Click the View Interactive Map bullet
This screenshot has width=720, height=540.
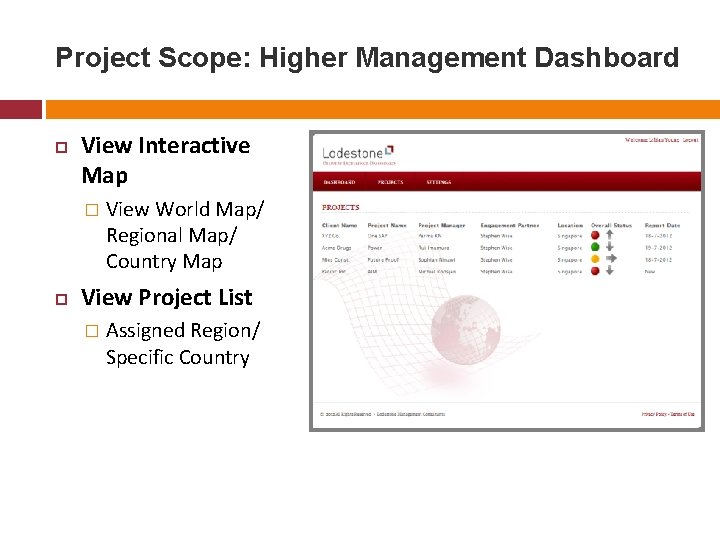[166, 160]
